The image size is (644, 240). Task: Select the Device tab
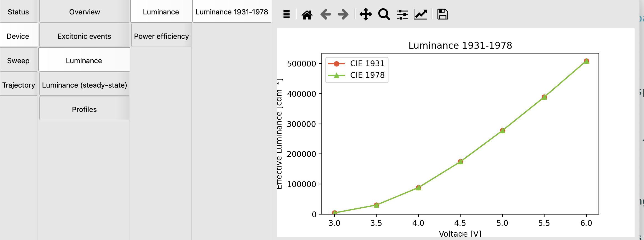(x=18, y=36)
